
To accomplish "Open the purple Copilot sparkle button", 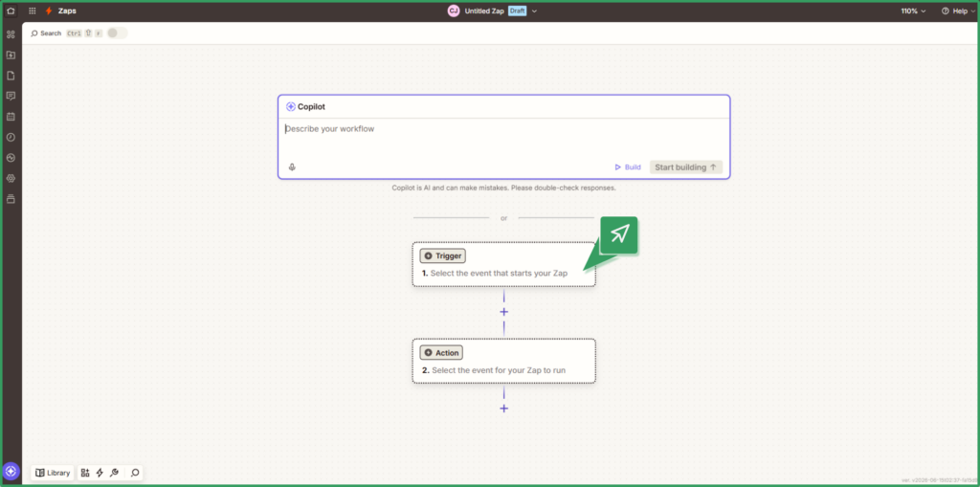I will [11, 471].
